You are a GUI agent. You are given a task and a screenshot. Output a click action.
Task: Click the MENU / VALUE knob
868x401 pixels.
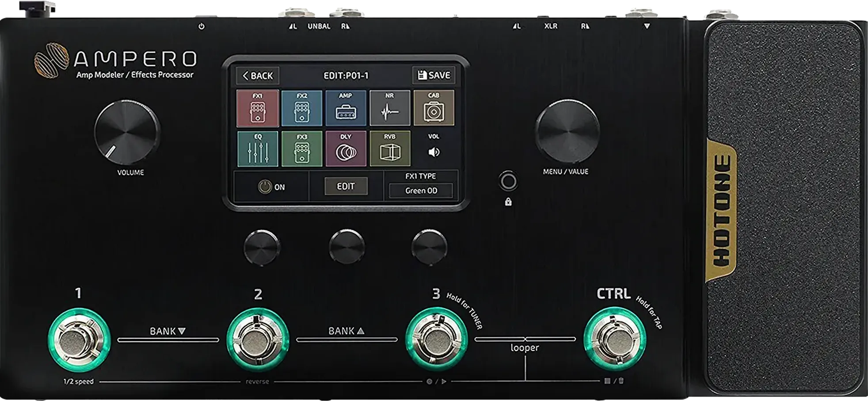567,131
